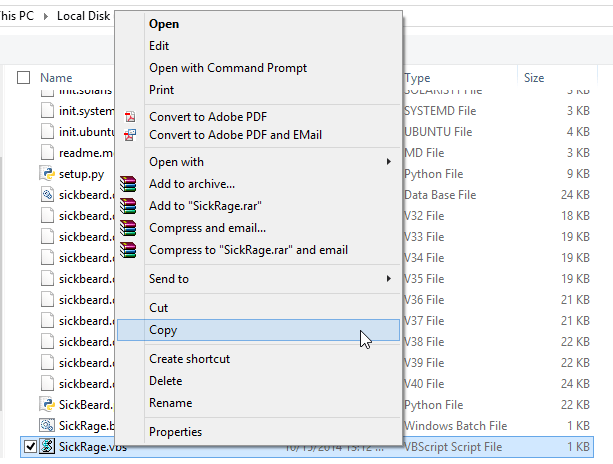
Task: Click the readme.md file icon
Action: click(x=47, y=152)
